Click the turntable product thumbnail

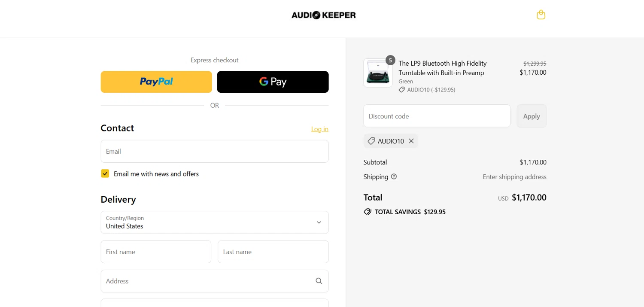tap(378, 73)
